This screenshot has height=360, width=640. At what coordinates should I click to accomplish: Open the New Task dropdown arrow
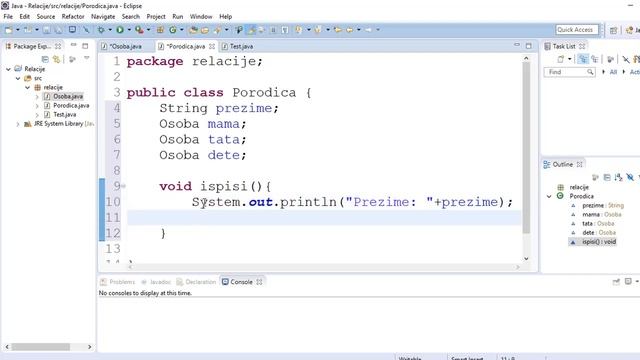570,59
